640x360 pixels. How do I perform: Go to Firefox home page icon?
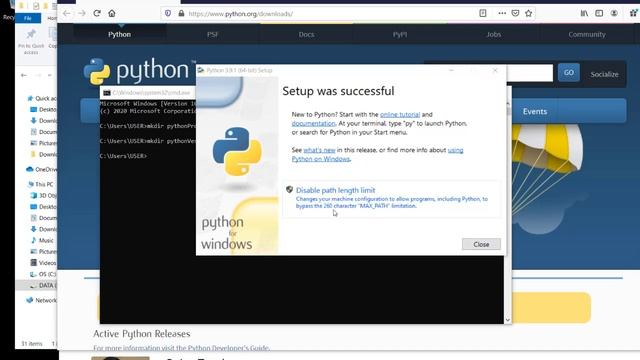112,13
